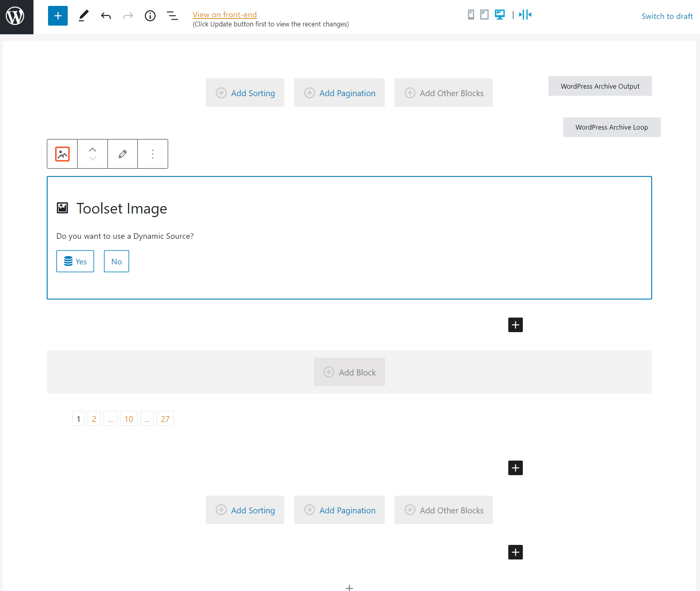Screen dimensions: 700x591
Task: Select the WordPress Archive Output label
Action: click(x=600, y=86)
